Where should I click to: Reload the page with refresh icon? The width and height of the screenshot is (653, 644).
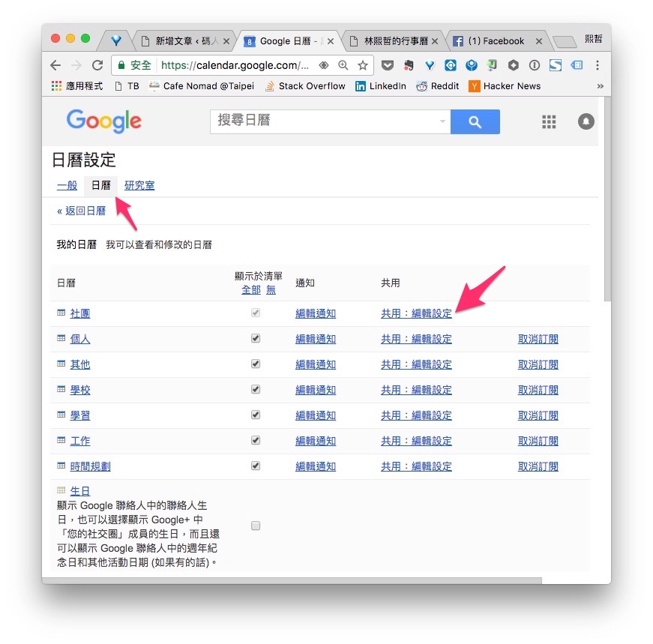(97, 65)
